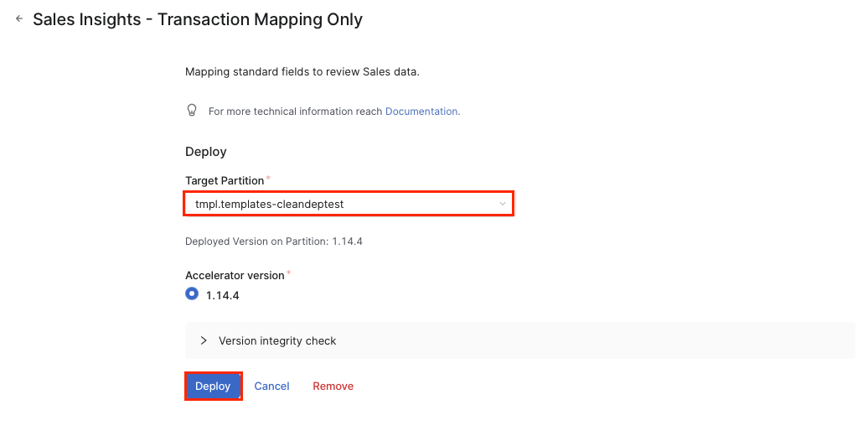The height and width of the screenshot is (436, 868).
Task: Click the Mapping standard fields description text
Action: [302, 72]
